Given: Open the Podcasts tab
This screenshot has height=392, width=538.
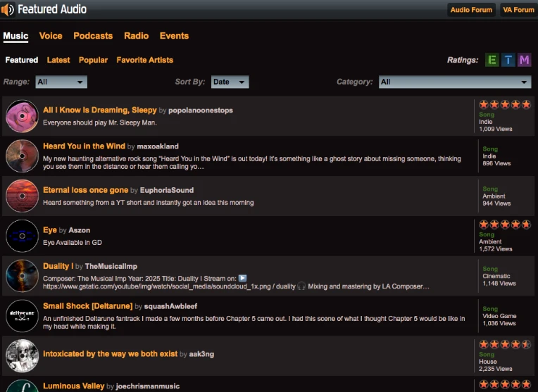Looking at the screenshot, I should click(93, 36).
